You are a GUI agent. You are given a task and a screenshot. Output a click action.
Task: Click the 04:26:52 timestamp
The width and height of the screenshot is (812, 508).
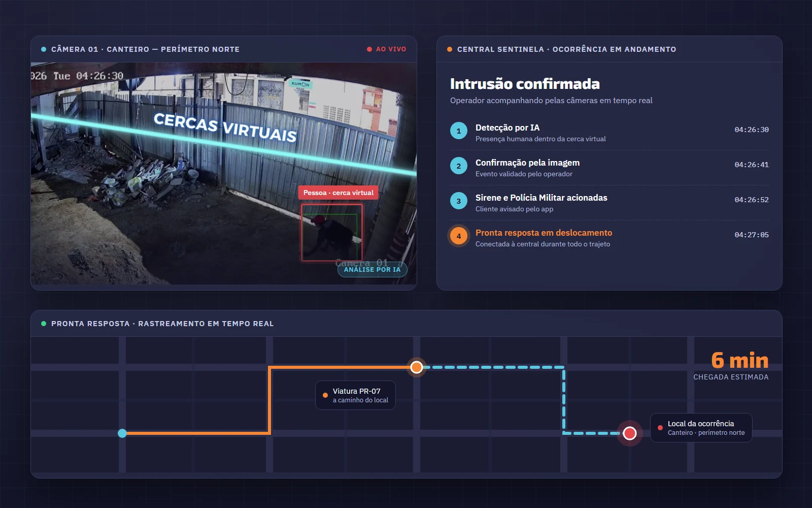pyautogui.click(x=752, y=200)
